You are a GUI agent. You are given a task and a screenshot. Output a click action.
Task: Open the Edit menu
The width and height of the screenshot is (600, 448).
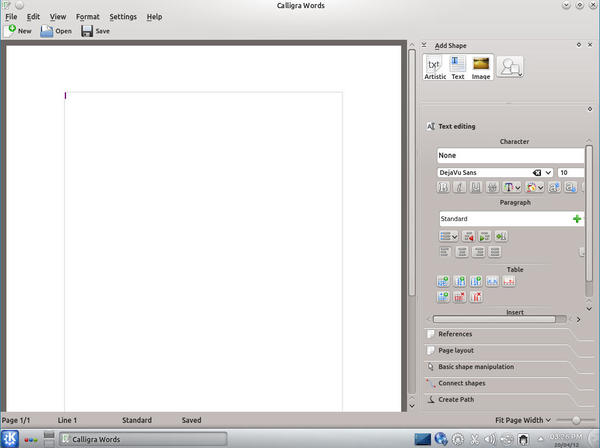point(33,17)
